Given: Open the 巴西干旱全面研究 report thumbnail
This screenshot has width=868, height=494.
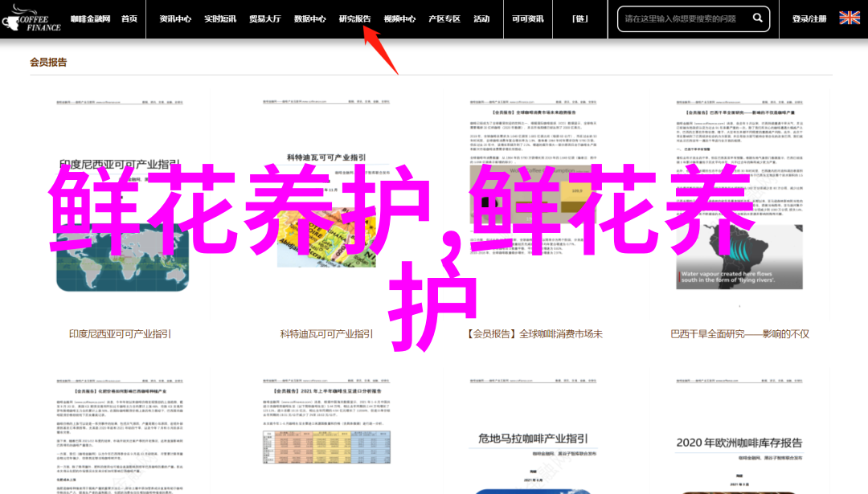Looking at the screenshot, I should click(739, 206).
